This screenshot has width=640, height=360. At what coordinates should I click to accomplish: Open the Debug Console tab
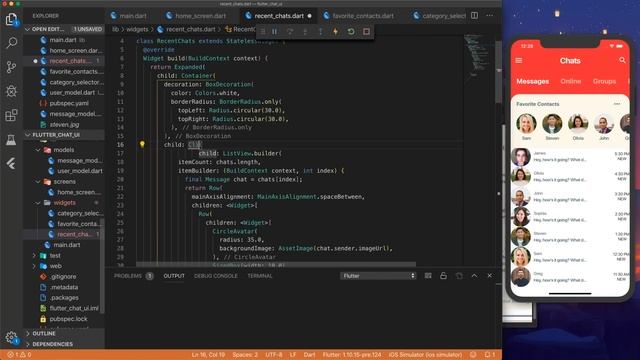point(216,276)
